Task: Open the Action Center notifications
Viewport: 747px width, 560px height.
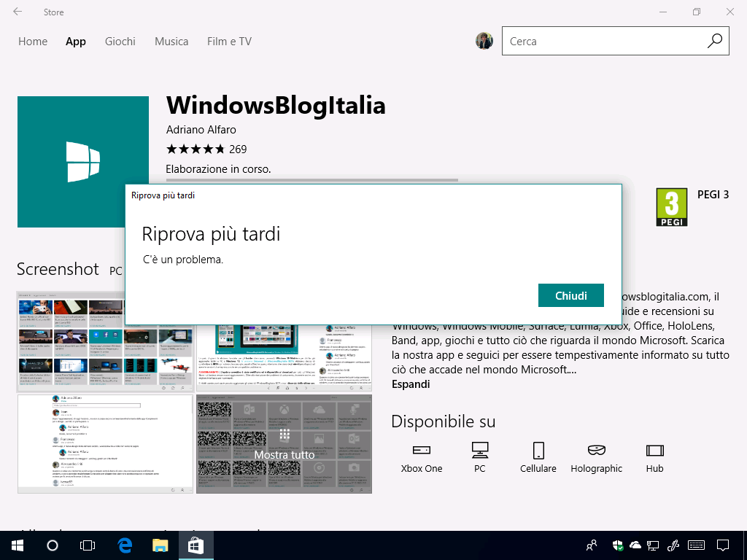Action: [x=723, y=545]
